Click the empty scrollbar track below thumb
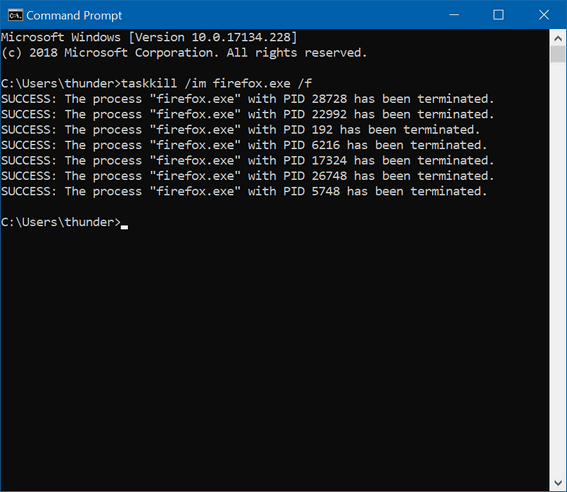567x492 pixels. (558, 268)
